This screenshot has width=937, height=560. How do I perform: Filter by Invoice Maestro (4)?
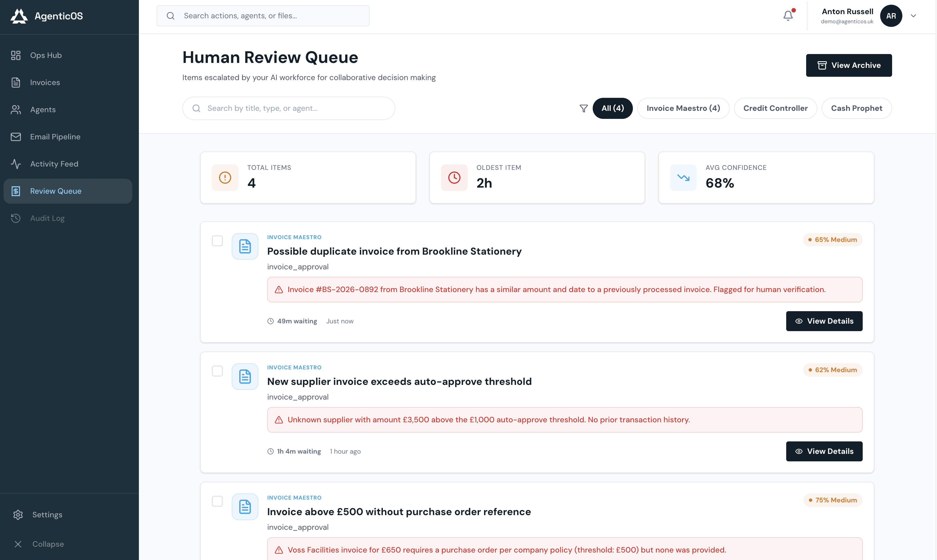[683, 109]
